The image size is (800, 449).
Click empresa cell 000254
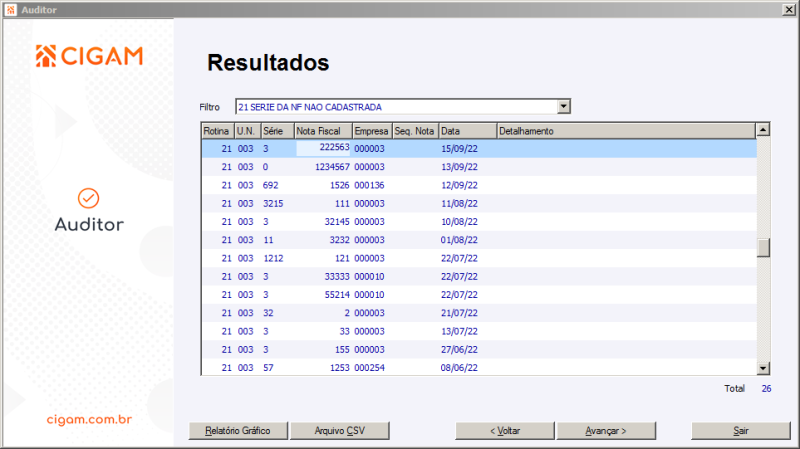click(369, 368)
